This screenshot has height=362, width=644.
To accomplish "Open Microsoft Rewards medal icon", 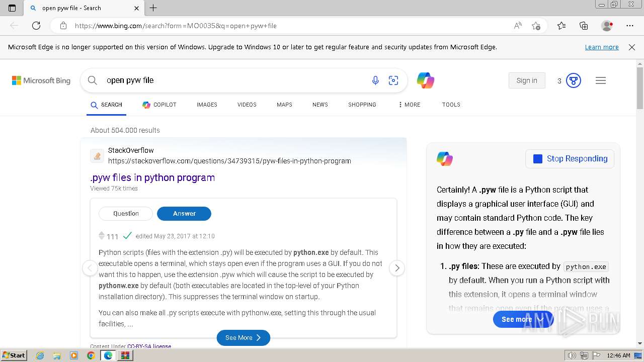I will click(x=574, y=80).
